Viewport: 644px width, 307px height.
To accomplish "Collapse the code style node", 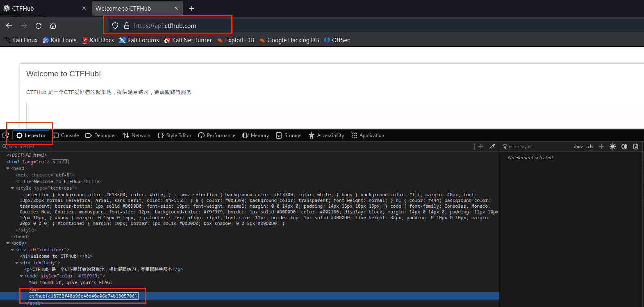I will pos(21,276).
